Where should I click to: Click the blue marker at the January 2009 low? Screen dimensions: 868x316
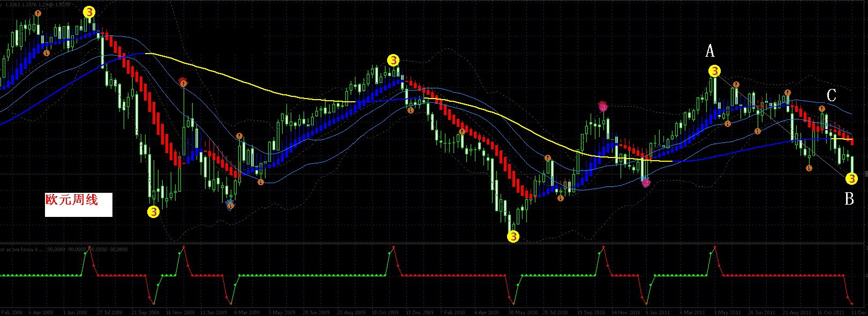tap(230, 204)
